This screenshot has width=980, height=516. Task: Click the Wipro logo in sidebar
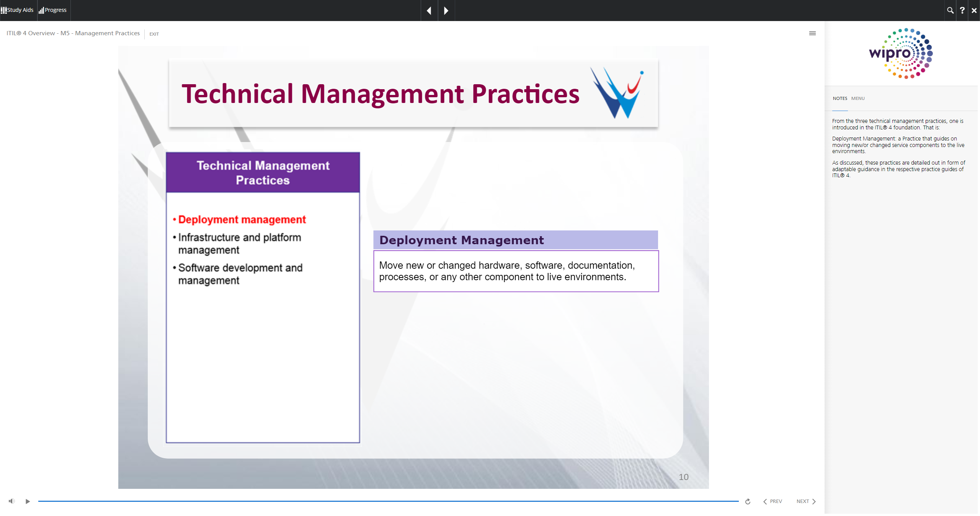pyautogui.click(x=901, y=53)
